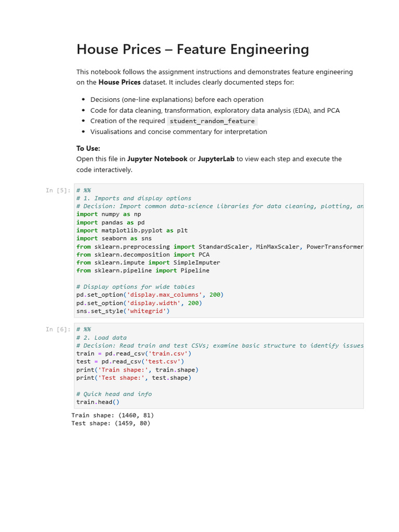Screen dimensions: 399x532
Task: Click the 'from sklearn.decomposition import PCA' line
Action: 143,255
